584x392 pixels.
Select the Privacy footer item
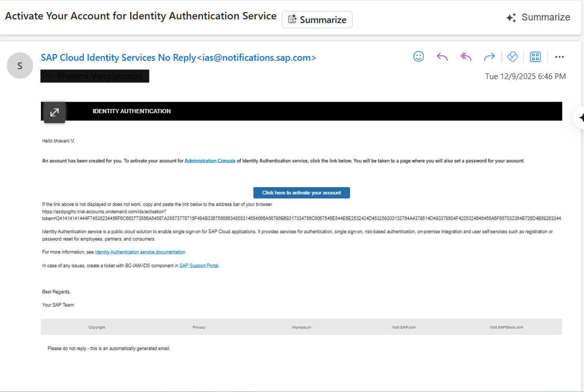coord(199,327)
